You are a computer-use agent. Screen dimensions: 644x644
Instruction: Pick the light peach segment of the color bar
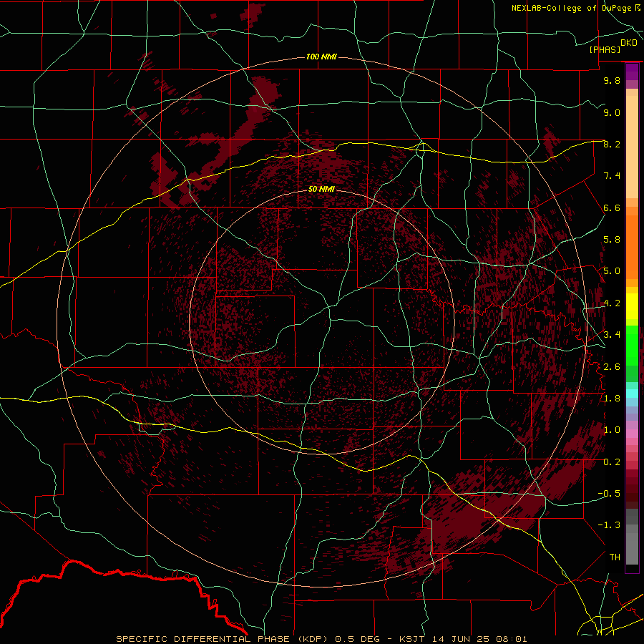coord(632,147)
